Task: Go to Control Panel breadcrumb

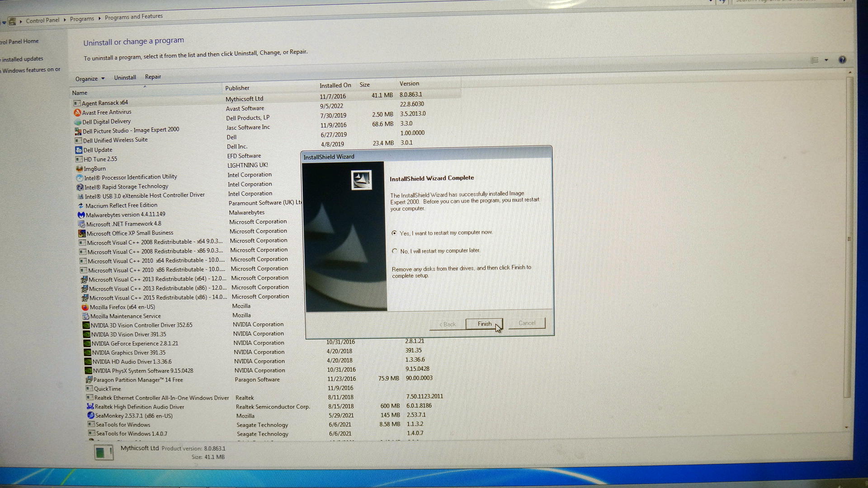Action: pyautogui.click(x=42, y=20)
